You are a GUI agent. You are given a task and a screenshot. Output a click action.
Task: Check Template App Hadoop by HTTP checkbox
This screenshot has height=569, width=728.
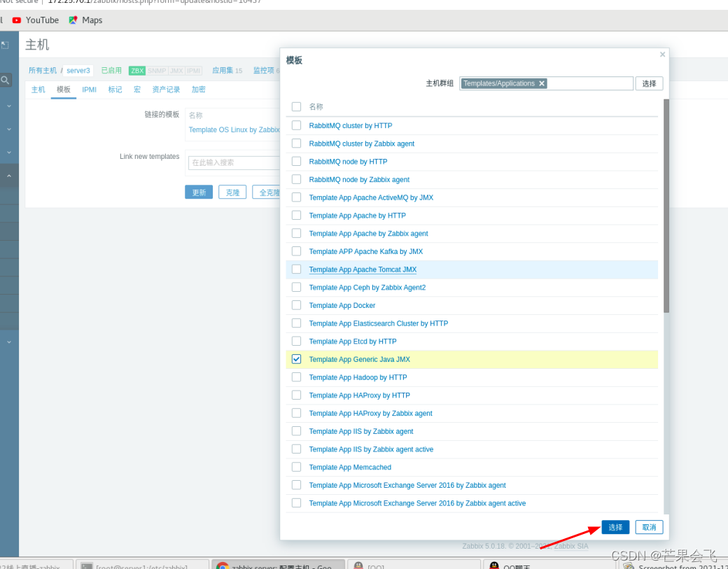296,377
